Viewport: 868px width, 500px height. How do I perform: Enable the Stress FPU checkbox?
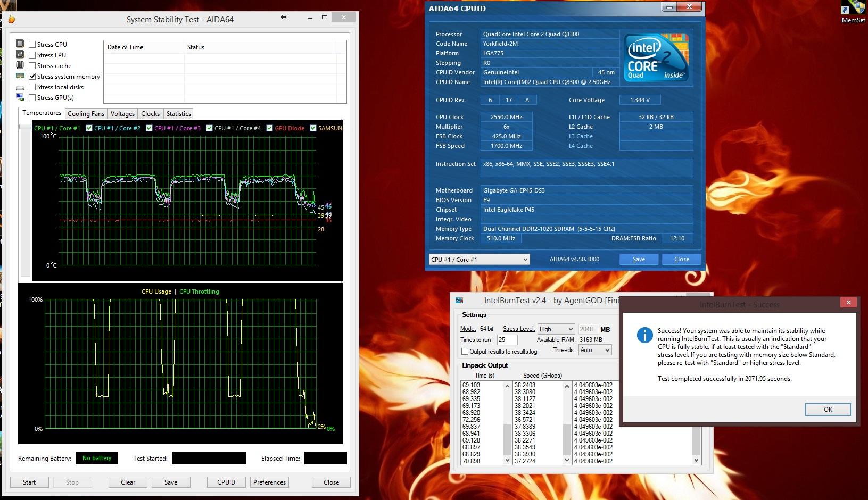click(32, 55)
